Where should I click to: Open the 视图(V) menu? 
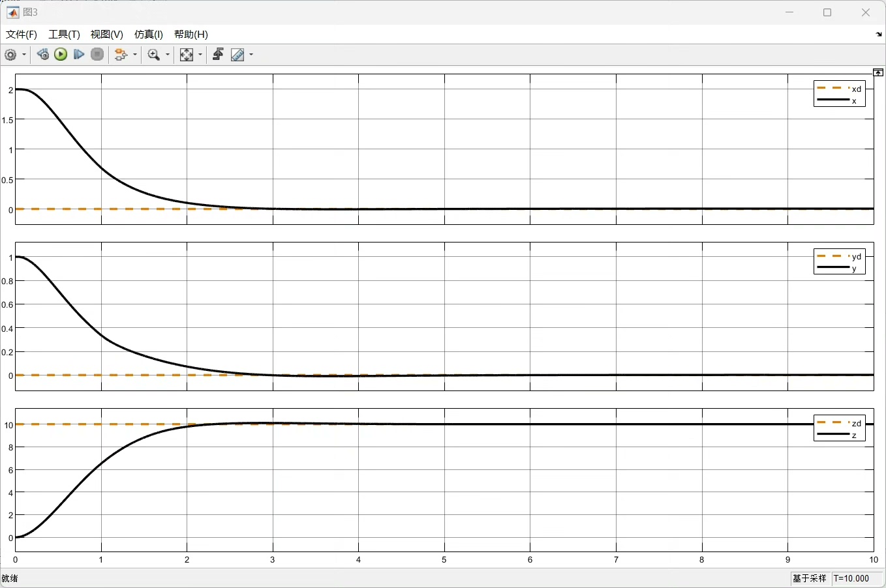pos(107,35)
